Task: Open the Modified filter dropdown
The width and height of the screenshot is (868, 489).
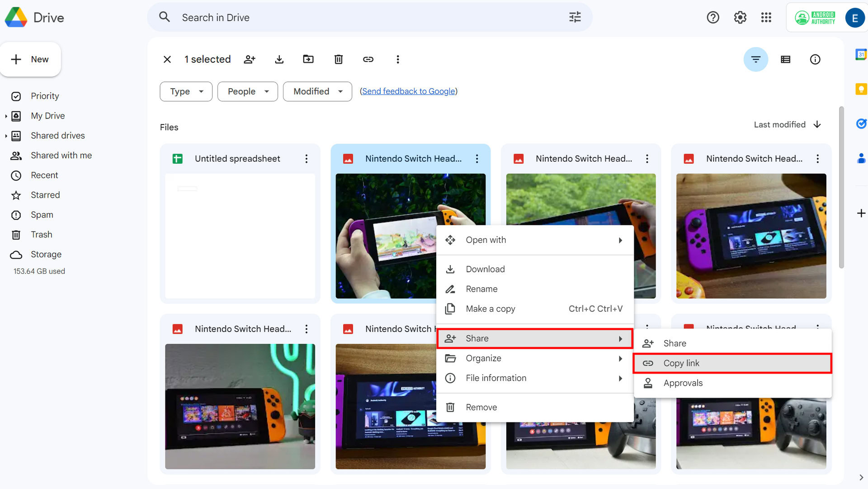Action: point(317,91)
